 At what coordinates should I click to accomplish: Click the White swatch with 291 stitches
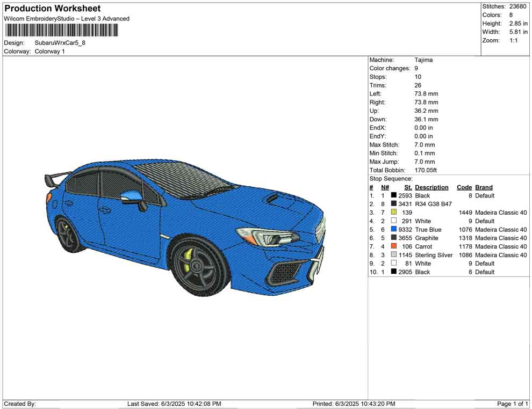[394, 221]
